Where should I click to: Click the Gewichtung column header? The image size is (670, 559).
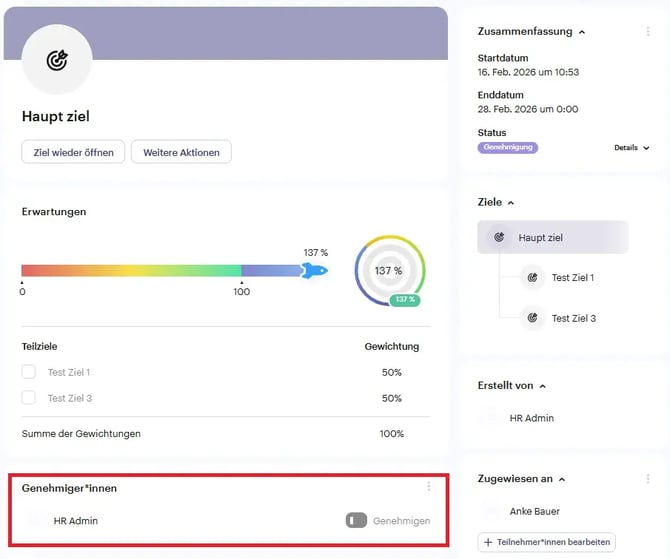(x=391, y=346)
